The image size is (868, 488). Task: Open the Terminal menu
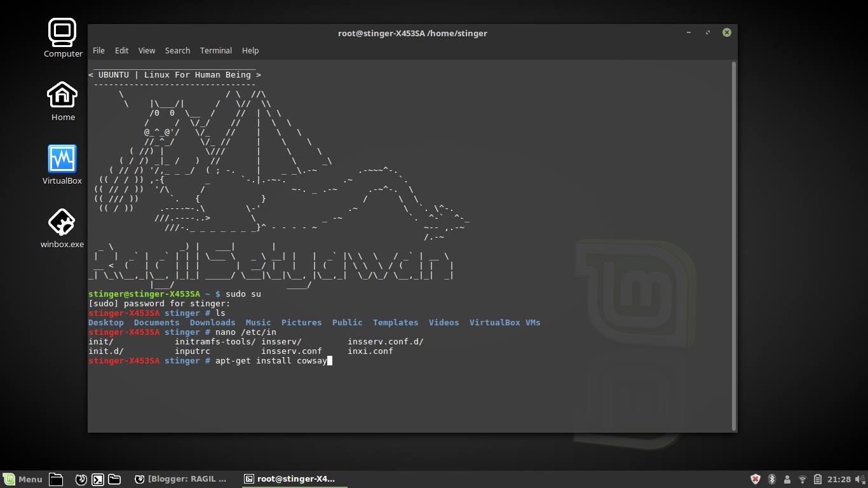point(216,50)
